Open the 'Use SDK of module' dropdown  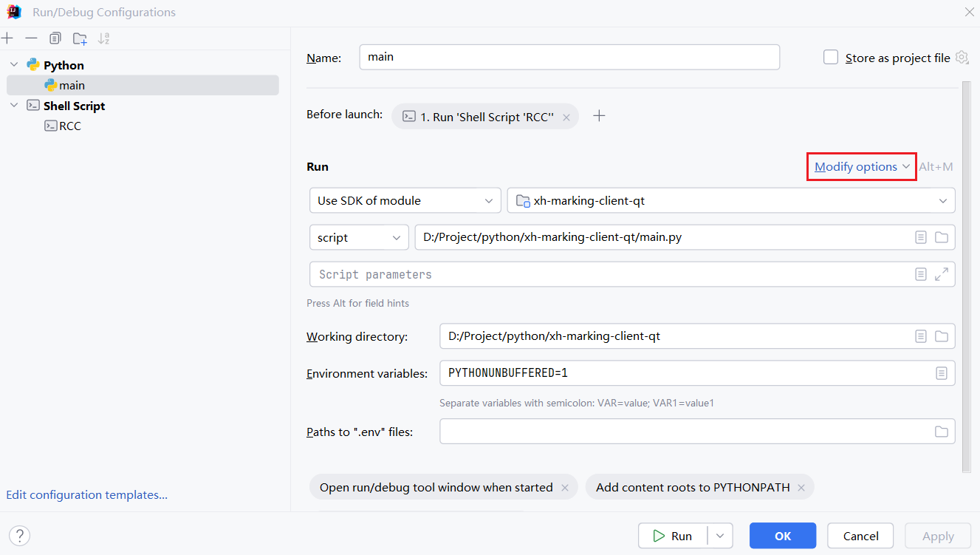(405, 200)
